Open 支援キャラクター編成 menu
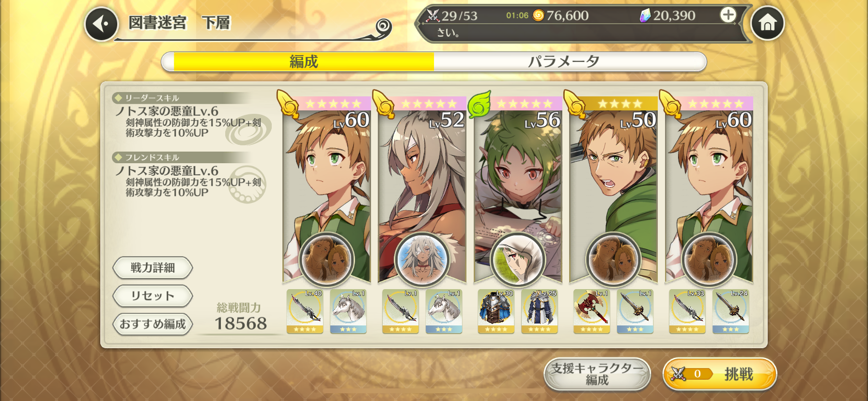The image size is (868, 401). click(597, 374)
